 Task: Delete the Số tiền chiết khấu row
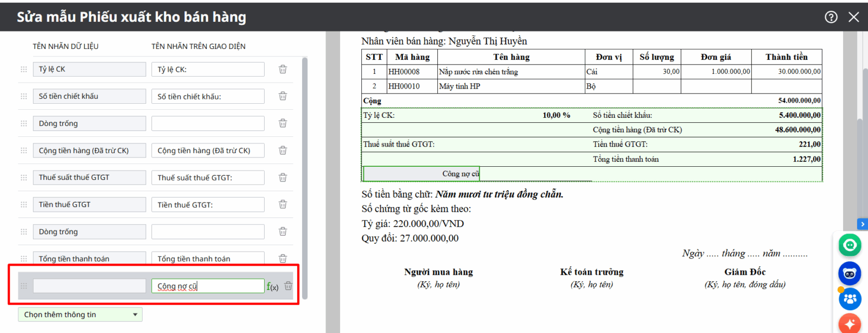point(283,96)
